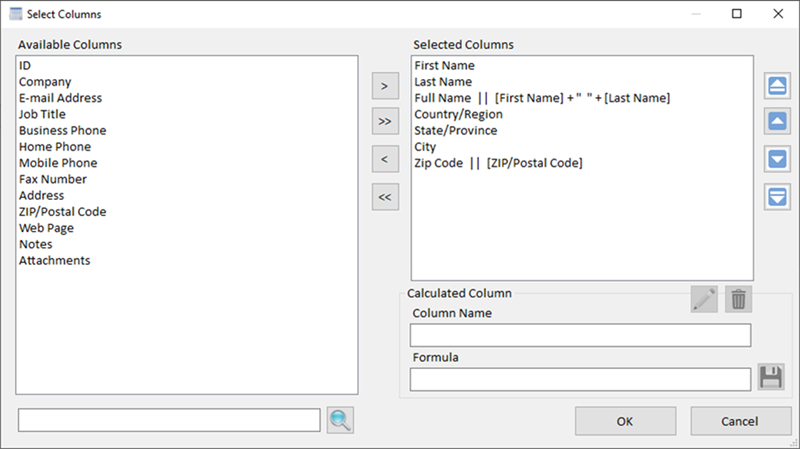This screenshot has width=800, height=449.
Task: Move selected column down one position
Action: coord(777,159)
